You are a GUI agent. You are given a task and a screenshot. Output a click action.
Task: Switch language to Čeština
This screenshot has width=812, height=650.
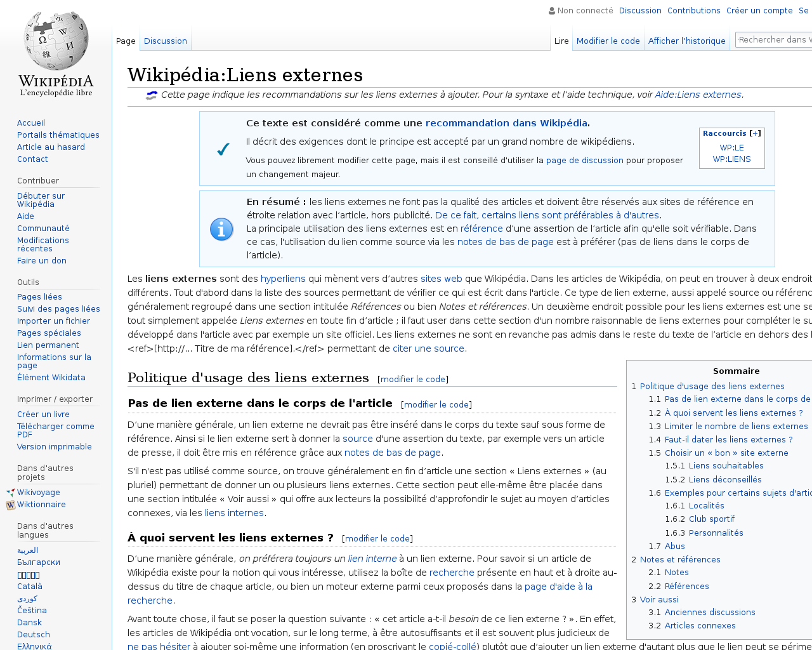[32, 611]
